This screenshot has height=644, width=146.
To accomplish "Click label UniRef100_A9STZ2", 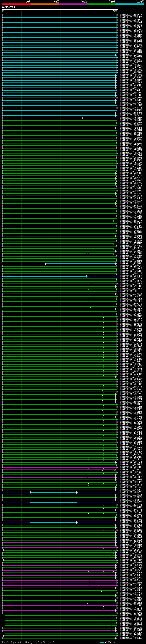I will [131, 65].
